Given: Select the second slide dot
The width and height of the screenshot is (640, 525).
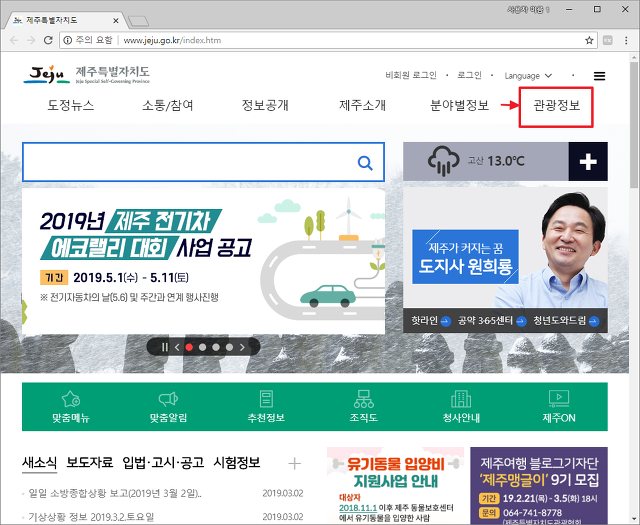Looking at the screenshot, I should (202, 347).
